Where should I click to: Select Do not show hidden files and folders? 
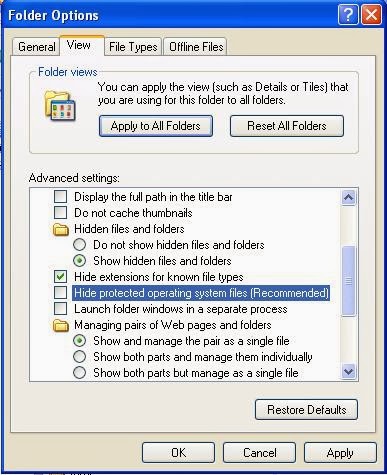[x=79, y=245]
